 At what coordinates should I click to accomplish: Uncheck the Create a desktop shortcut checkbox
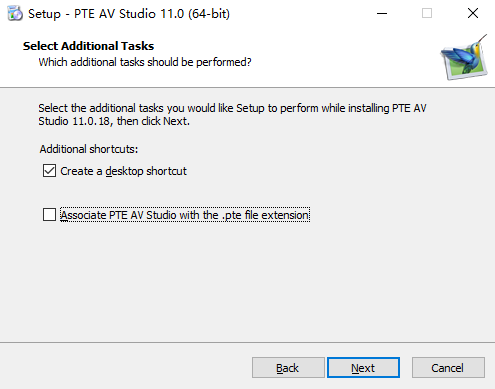click(49, 171)
